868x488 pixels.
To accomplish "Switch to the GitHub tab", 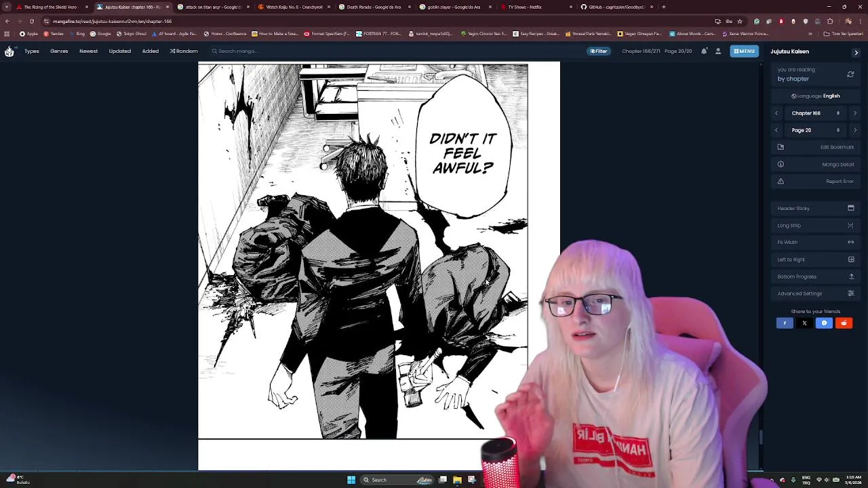I will click(x=616, y=7).
